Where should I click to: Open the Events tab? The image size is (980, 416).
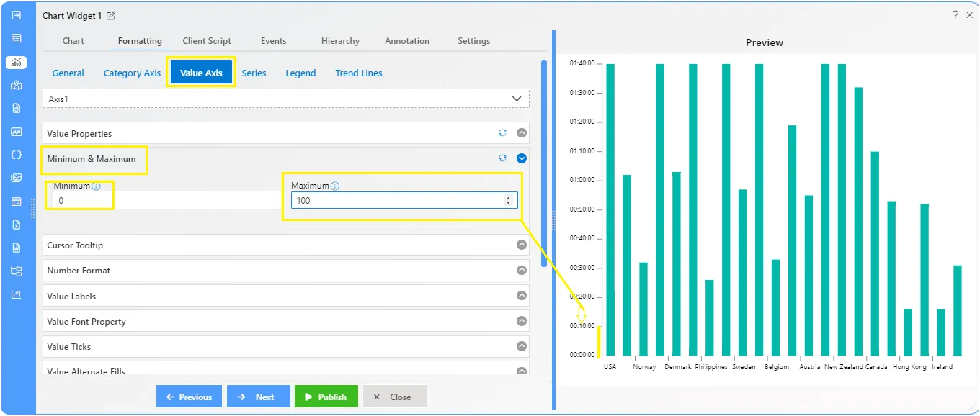[x=273, y=41]
